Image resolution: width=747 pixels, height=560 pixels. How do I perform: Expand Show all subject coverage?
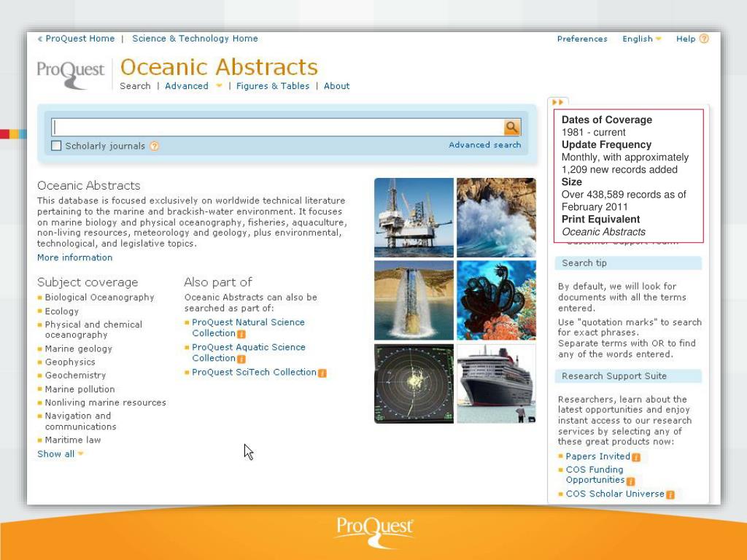pos(61,454)
